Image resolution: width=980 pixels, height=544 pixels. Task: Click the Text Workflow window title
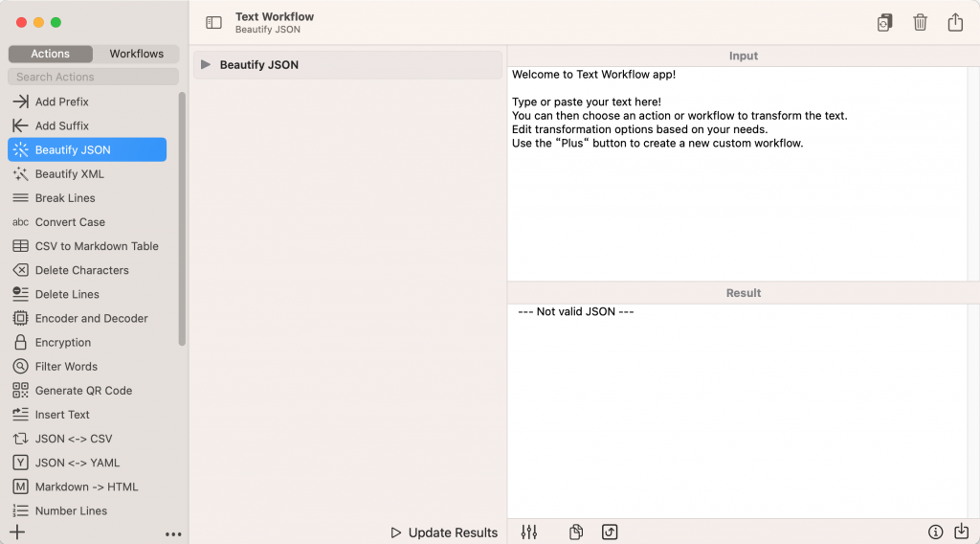(275, 16)
